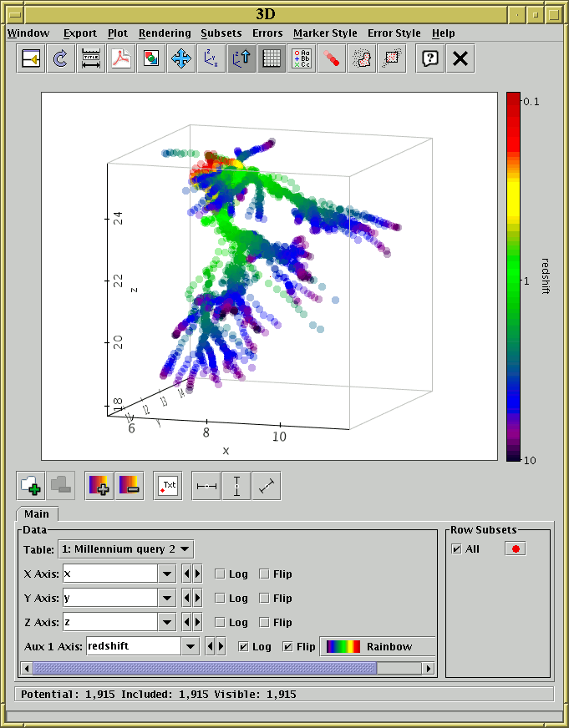Click the add new dataset icon

[x=31, y=485]
